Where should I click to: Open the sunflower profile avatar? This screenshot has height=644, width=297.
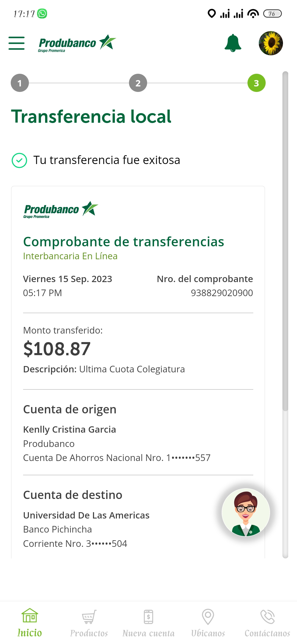pyautogui.click(x=271, y=43)
